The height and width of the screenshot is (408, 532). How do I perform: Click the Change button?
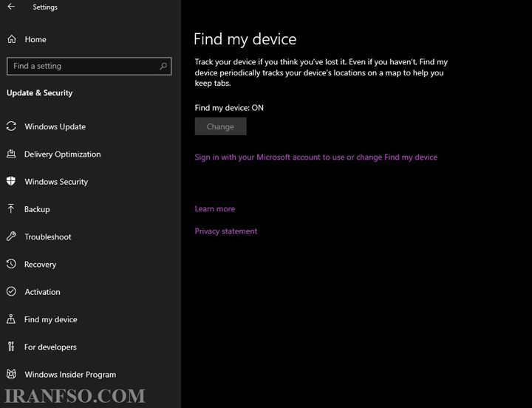click(220, 126)
